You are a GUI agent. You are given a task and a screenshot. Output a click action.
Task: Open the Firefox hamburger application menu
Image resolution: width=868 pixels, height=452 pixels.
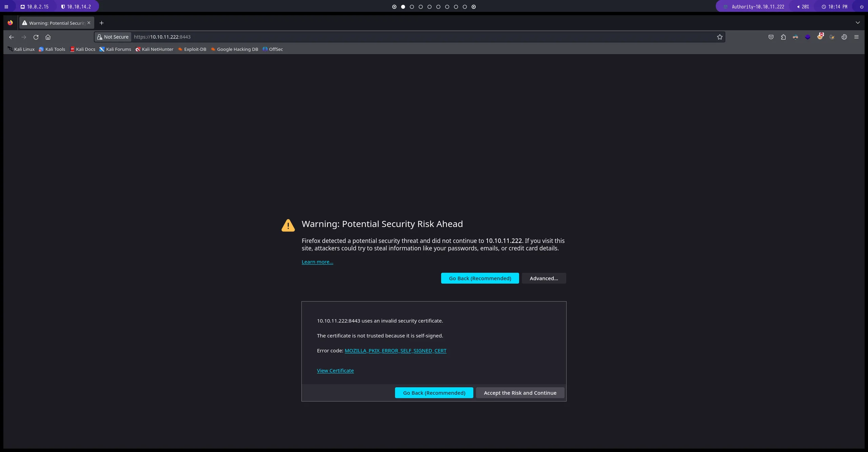click(856, 37)
